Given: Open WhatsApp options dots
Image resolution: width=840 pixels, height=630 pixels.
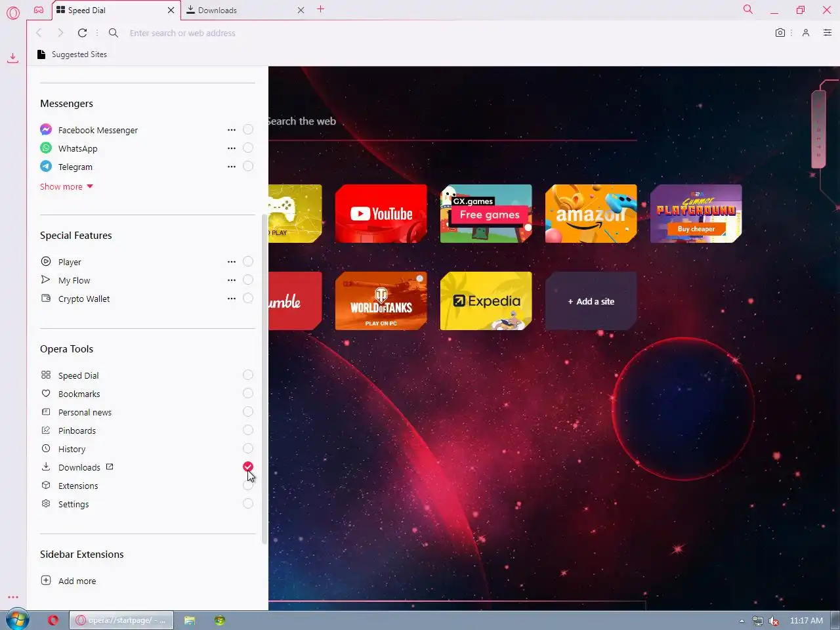Looking at the screenshot, I should click(x=232, y=148).
